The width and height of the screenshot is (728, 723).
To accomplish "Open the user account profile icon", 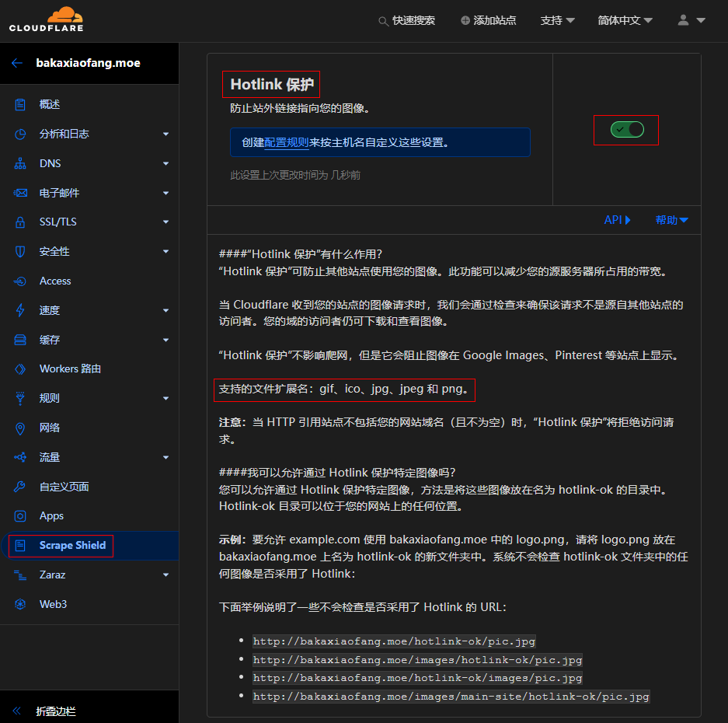I will click(684, 20).
